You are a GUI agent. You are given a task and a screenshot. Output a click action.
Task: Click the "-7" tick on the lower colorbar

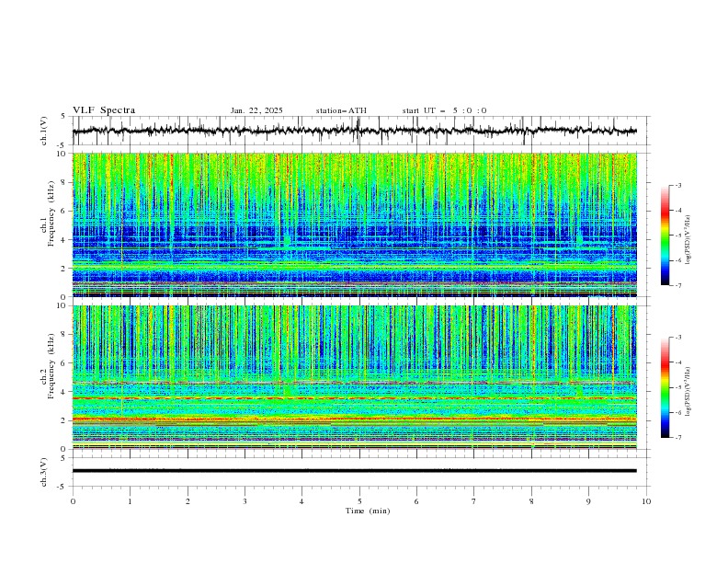(x=677, y=438)
